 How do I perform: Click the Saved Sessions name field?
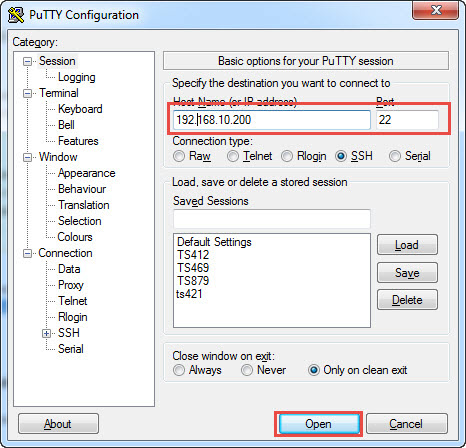272,219
